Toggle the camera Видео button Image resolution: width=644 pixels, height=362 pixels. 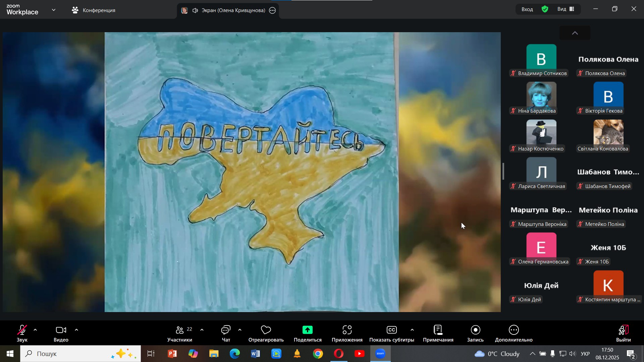[x=61, y=330]
